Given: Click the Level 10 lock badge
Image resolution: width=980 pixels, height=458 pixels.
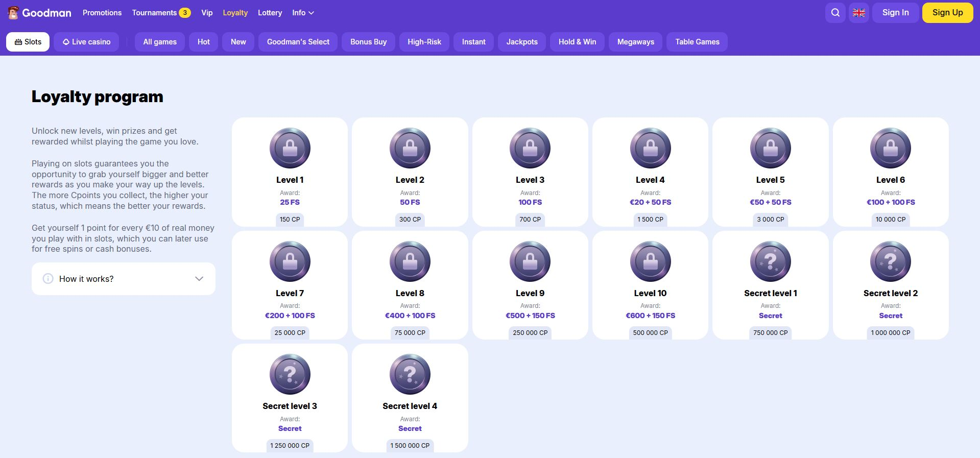Looking at the screenshot, I should click(x=650, y=261).
